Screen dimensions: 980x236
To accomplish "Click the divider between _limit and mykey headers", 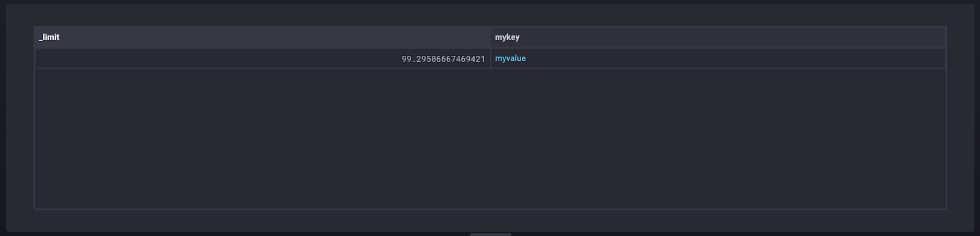I will (491, 37).
